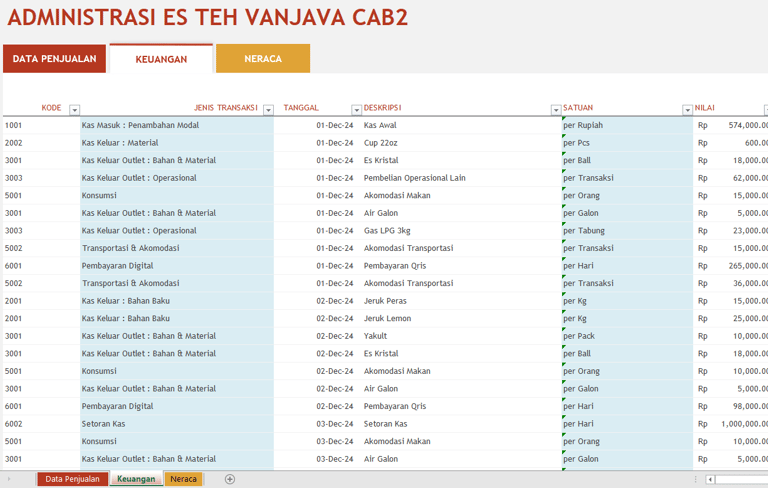768x488 pixels.
Task: Switch to the Data Penjualan sheet tab
Action: click(x=72, y=479)
